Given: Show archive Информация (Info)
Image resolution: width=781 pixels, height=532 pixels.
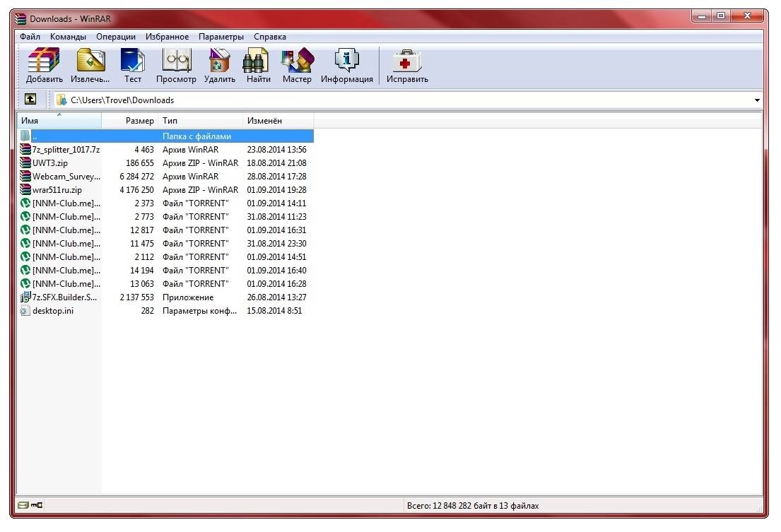Looking at the screenshot, I should pos(346,65).
